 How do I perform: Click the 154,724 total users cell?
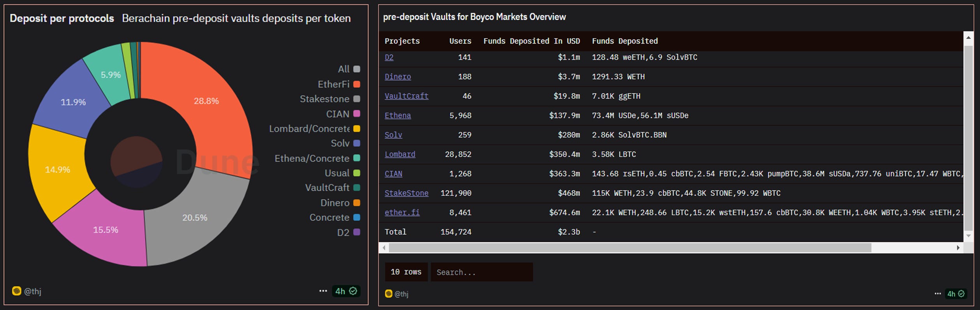point(456,232)
